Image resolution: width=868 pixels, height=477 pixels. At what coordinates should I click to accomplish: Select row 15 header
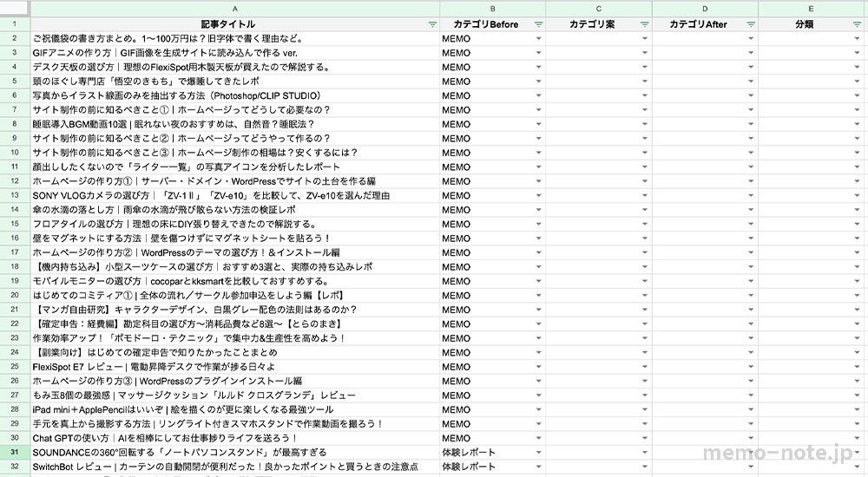point(15,224)
